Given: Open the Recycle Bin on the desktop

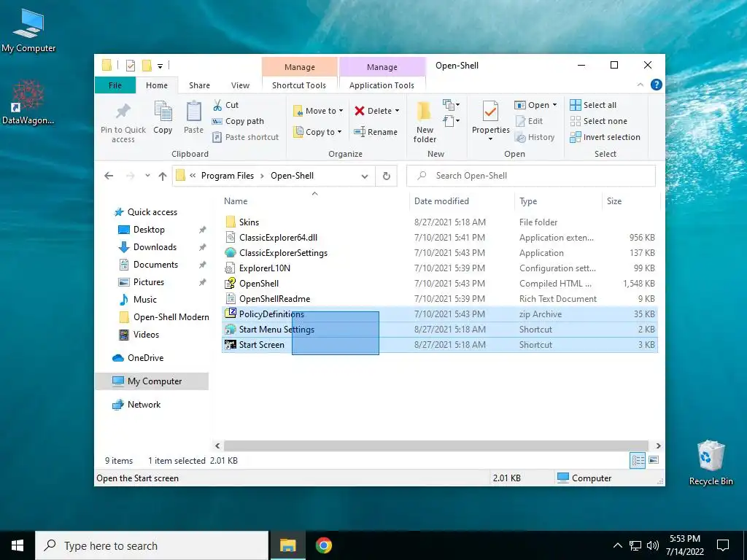Looking at the screenshot, I should (711, 463).
